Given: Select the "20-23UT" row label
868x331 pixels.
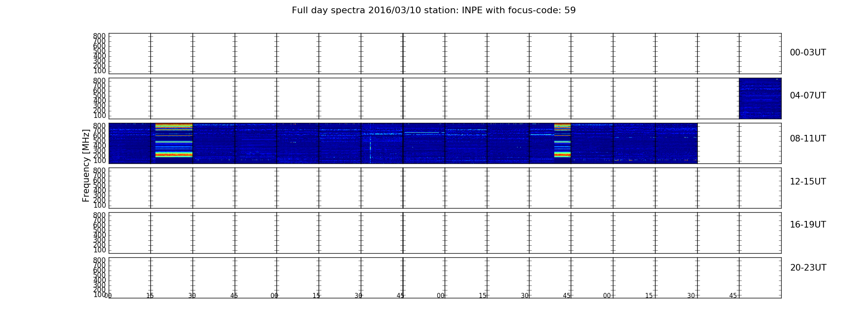Looking at the screenshot, I should click(808, 268).
